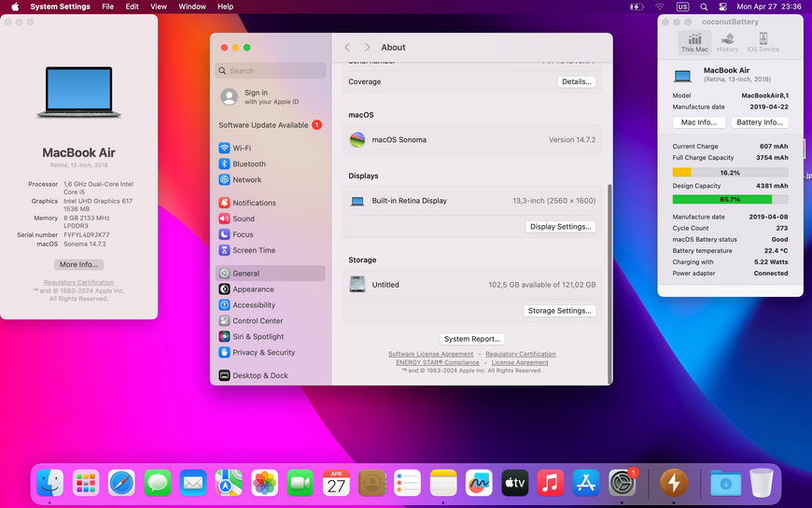Open Trash in the Dock
812x508 pixels.
pyautogui.click(x=761, y=483)
